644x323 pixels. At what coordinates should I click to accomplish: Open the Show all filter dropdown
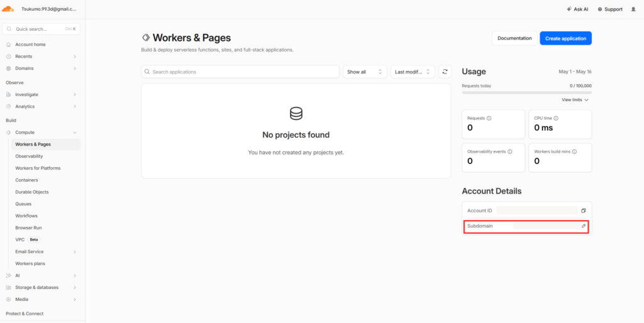(x=365, y=72)
